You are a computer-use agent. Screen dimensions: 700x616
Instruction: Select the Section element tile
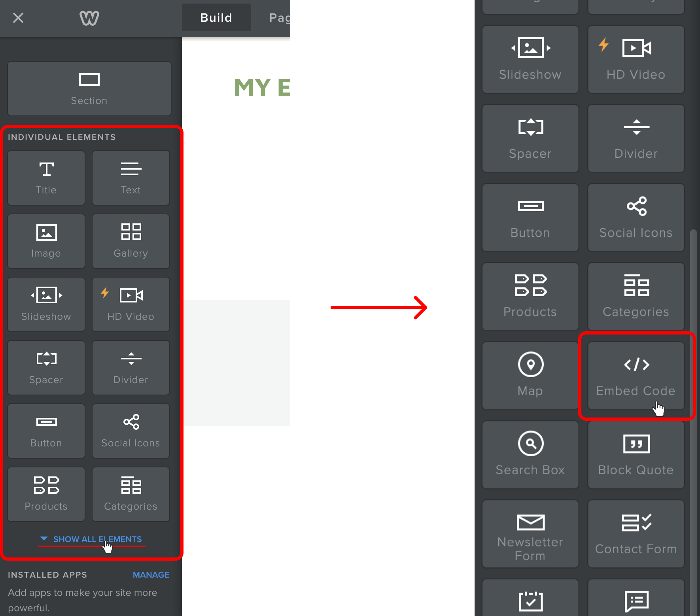89,89
